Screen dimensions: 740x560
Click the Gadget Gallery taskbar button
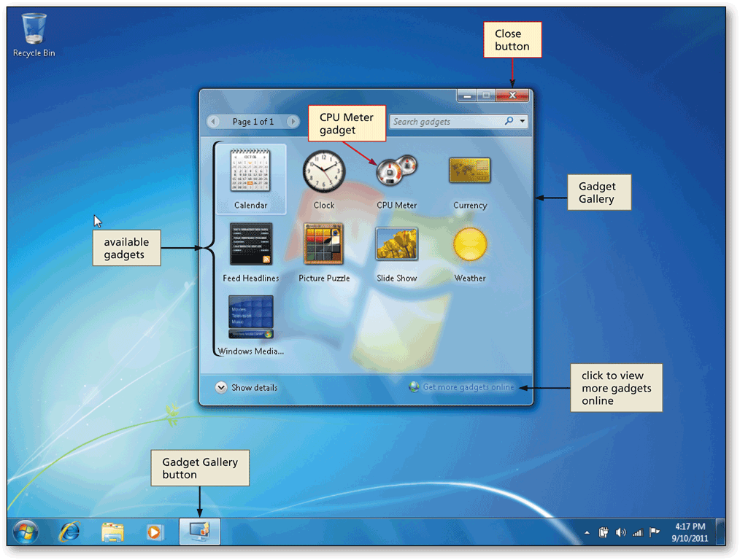click(200, 532)
